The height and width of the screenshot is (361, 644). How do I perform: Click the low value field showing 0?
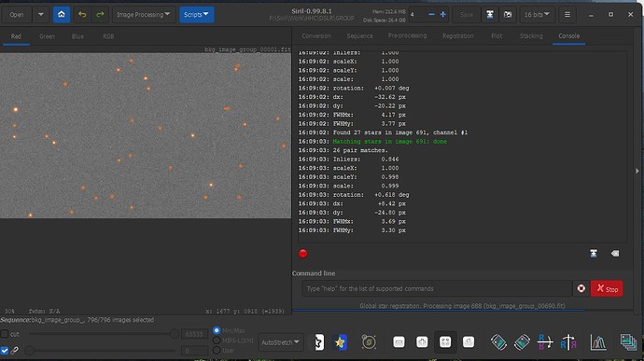[x=194, y=351]
